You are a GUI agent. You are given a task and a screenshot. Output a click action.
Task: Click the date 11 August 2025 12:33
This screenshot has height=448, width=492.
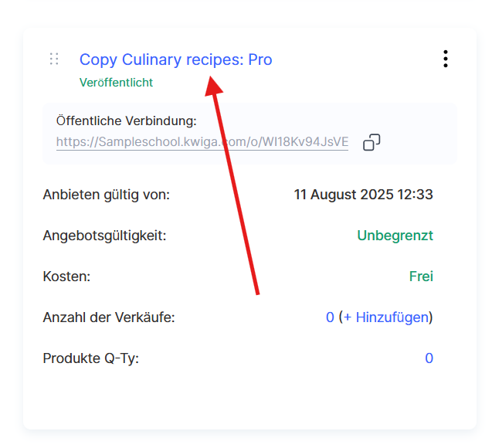(x=363, y=195)
